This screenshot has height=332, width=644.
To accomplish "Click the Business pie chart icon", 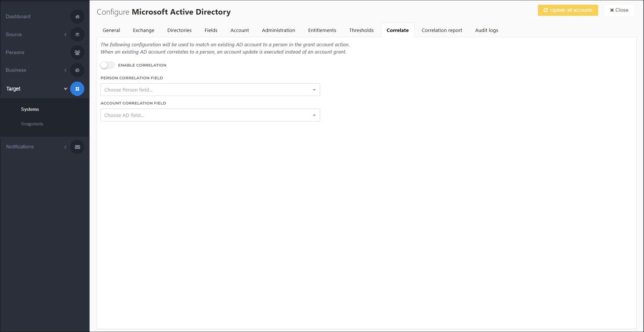I will tap(77, 70).
